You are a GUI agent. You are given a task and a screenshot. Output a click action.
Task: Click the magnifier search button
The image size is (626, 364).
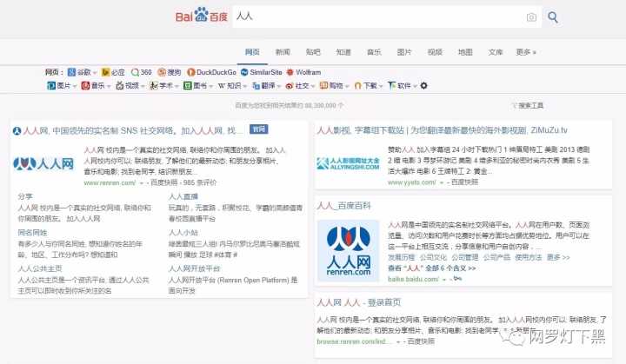553,17
